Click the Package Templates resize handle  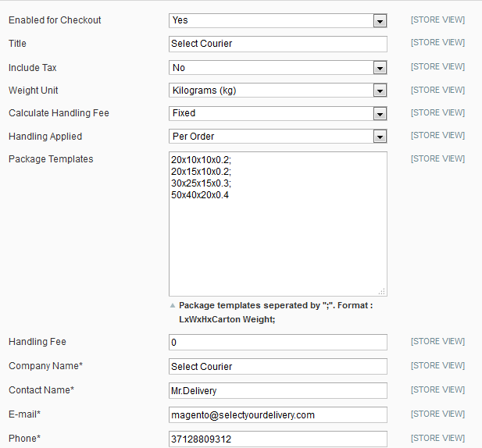point(382,291)
